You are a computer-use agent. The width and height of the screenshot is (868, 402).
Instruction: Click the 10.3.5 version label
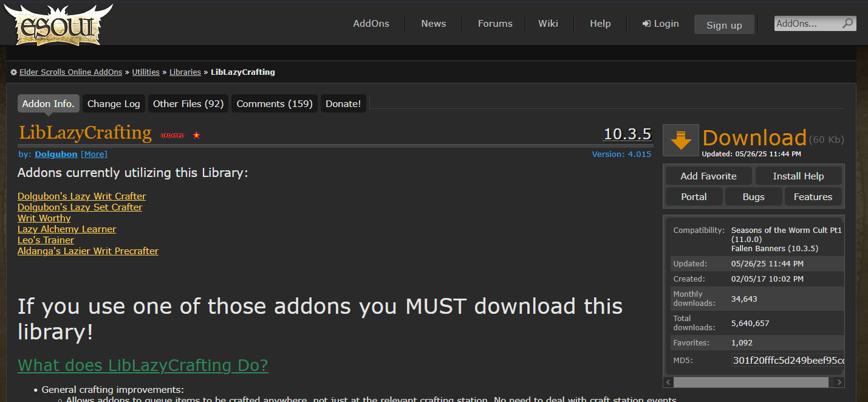click(x=627, y=134)
